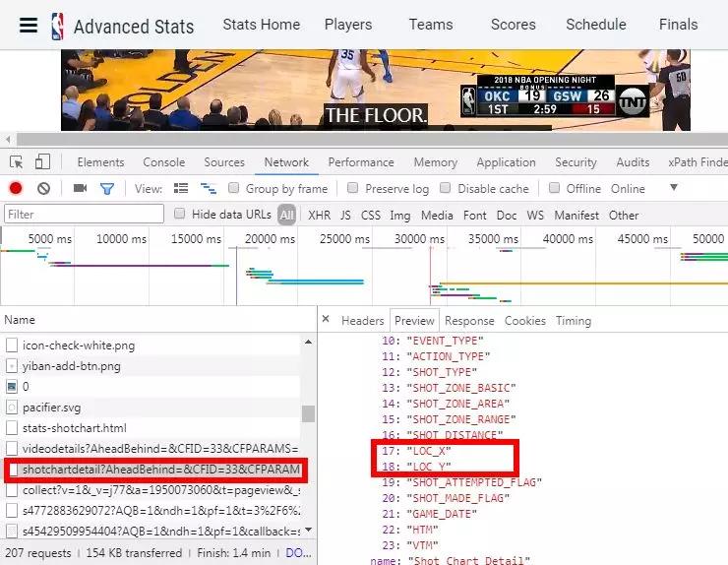The width and height of the screenshot is (728, 565).
Task: Toggle the device toolbar icon
Action: 42,161
